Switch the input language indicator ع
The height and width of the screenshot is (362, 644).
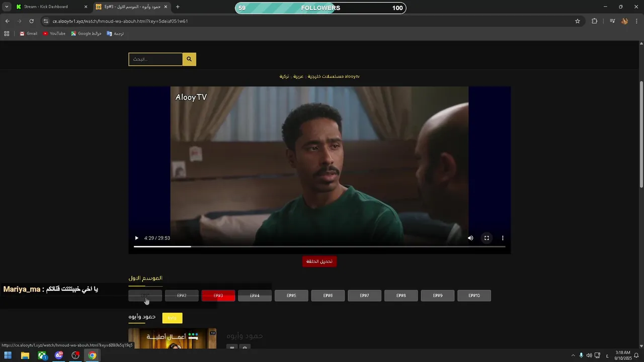tap(607, 355)
